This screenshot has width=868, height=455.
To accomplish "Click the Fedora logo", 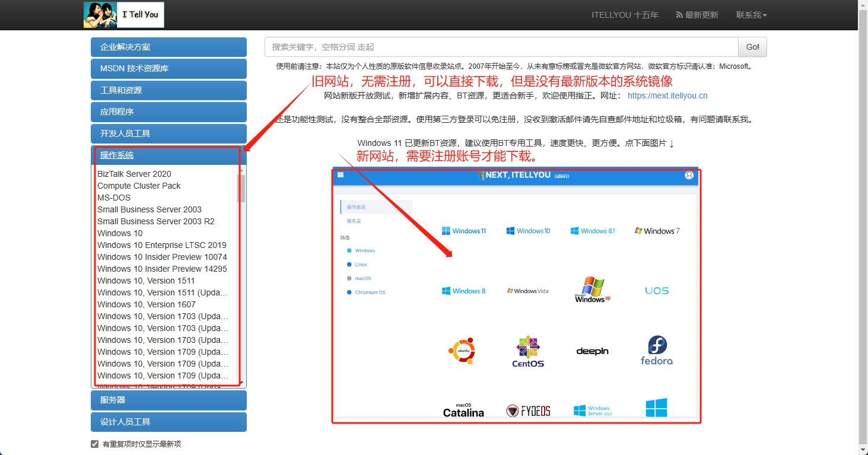I will pos(656,350).
